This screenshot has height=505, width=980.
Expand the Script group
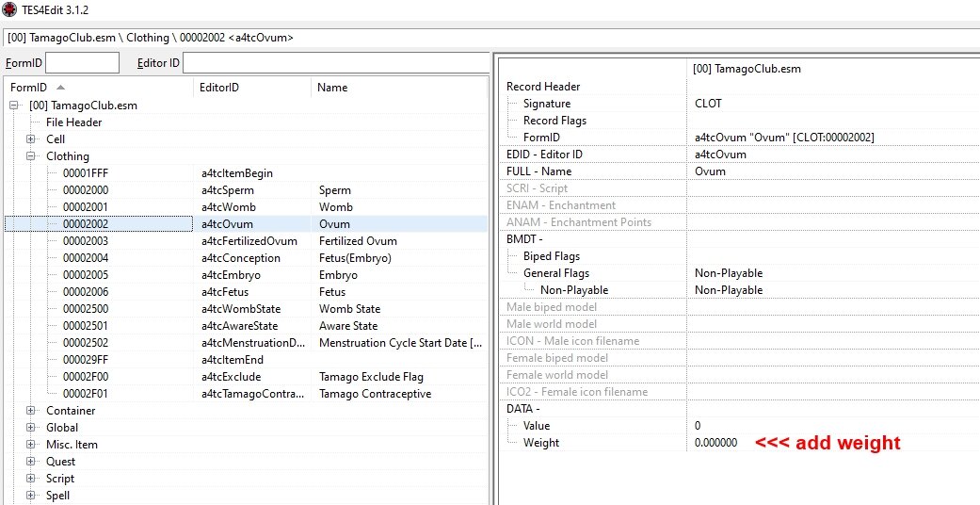(31, 478)
